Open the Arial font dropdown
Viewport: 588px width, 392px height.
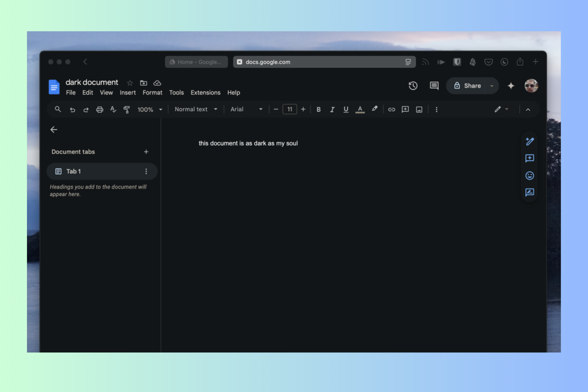[246, 109]
